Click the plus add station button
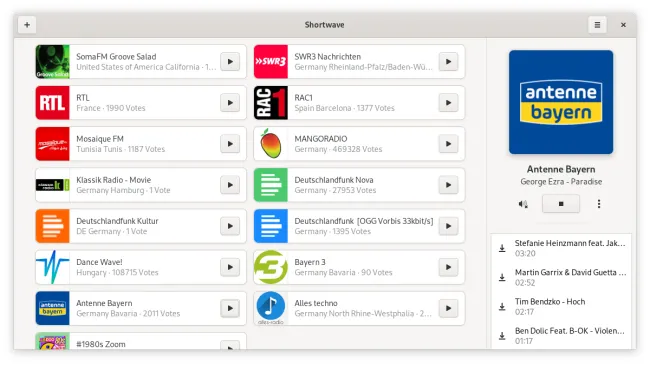This screenshot has height=365, width=650. (x=27, y=25)
